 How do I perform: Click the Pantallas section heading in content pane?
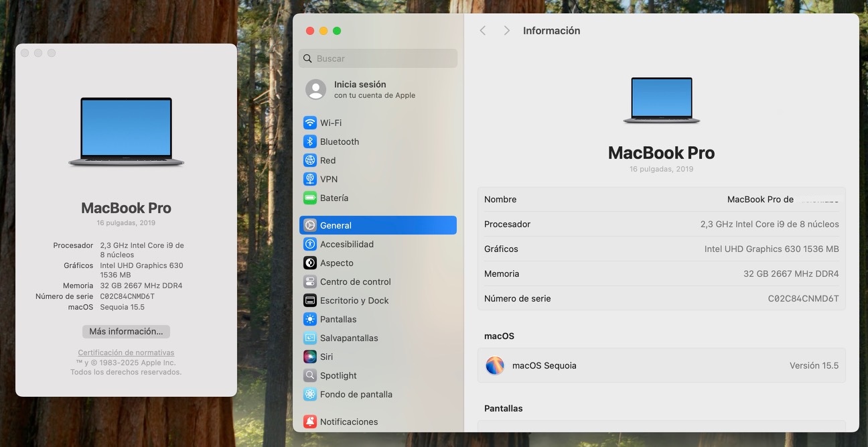503,408
